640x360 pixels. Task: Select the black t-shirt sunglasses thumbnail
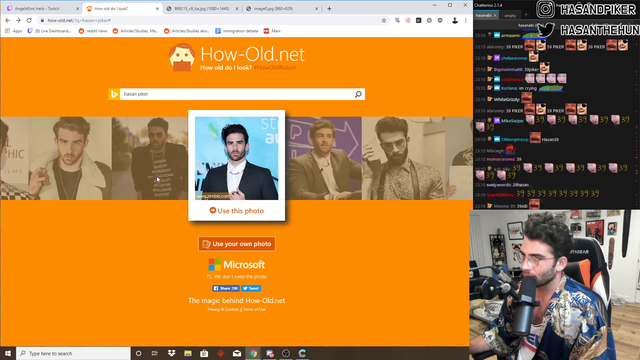pyautogui.click(x=150, y=158)
